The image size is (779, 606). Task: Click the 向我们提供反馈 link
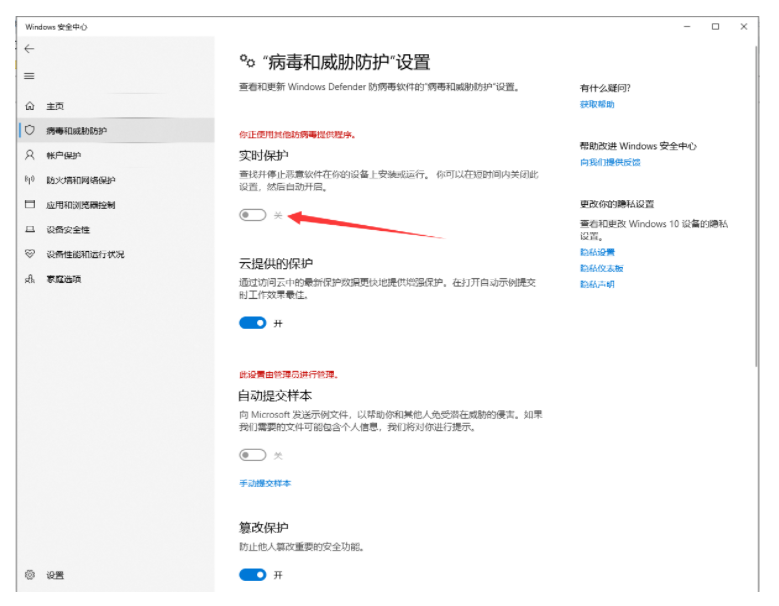[610, 162]
